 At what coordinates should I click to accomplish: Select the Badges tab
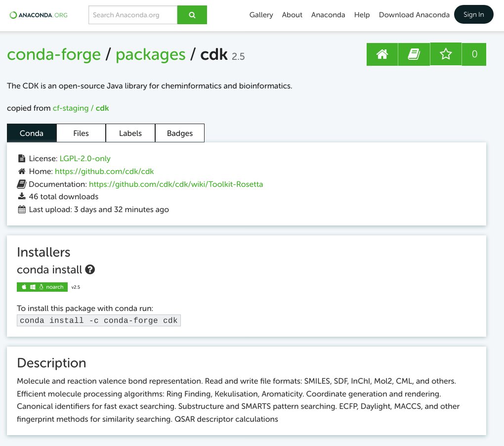(180, 133)
